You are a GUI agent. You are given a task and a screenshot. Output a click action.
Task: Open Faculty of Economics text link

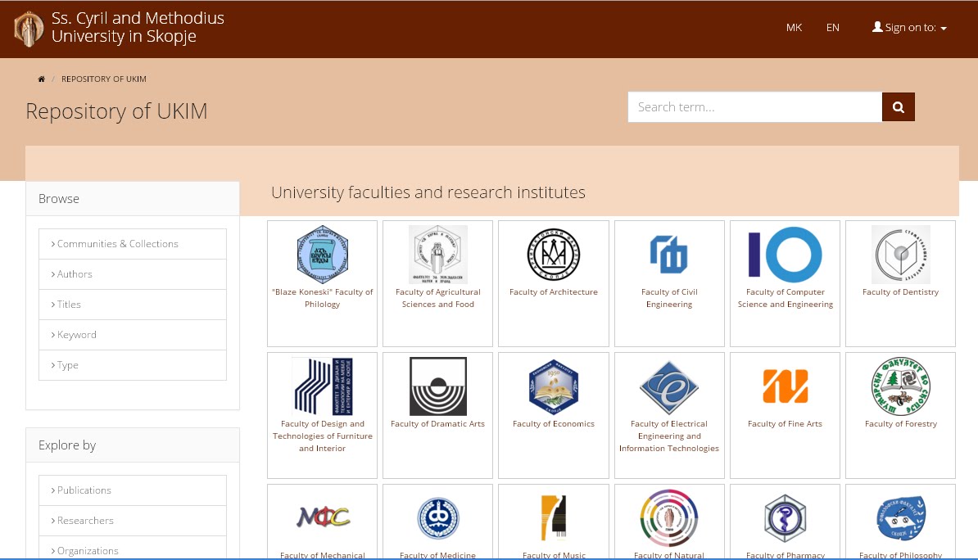[x=554, y=423]
